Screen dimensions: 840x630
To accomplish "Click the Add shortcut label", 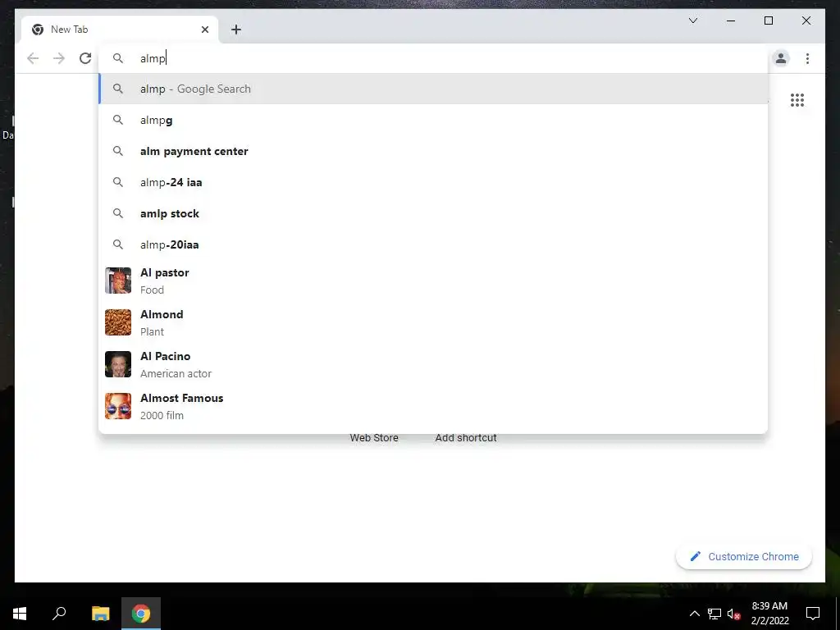I will coord(466,438).
